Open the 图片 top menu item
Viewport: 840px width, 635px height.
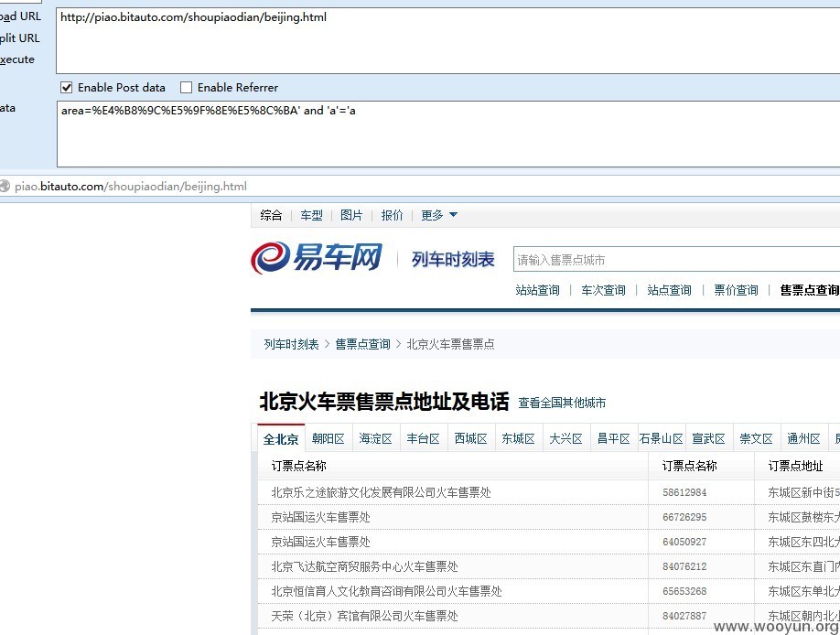tap(351, 215)
